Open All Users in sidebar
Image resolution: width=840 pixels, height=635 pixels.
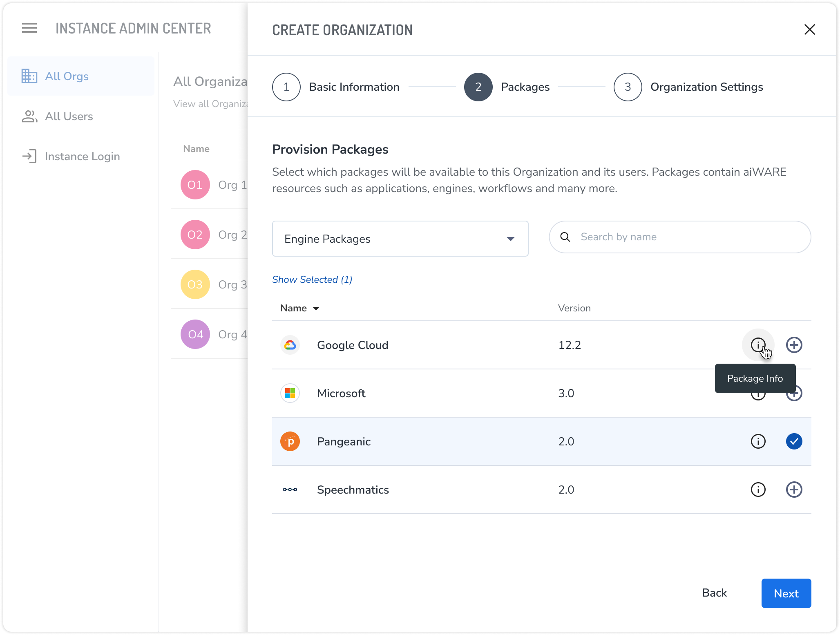coord(69,116)
